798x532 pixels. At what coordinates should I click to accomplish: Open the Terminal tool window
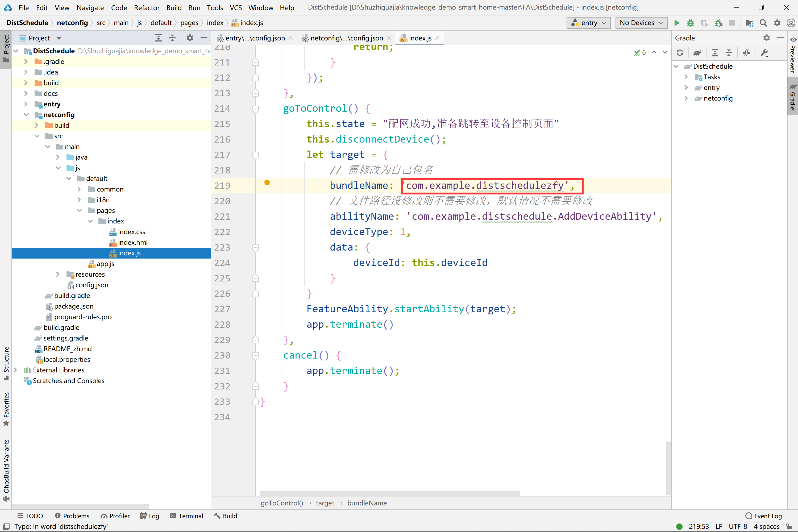pos(186,516)
